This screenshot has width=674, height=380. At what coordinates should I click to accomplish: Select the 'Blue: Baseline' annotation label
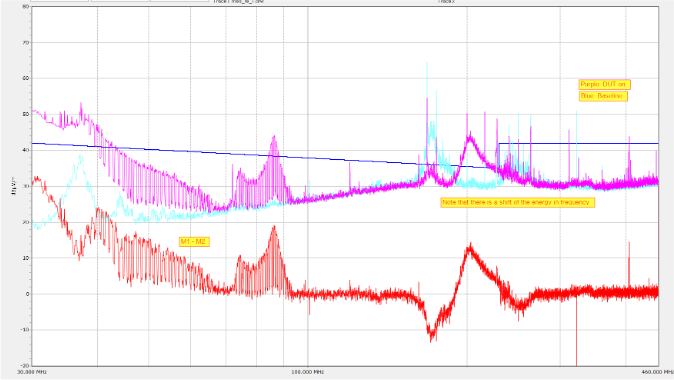click(x=603, y=96)
